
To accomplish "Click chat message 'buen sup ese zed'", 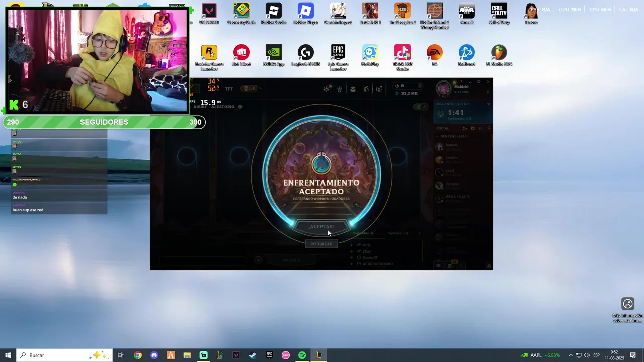I will click(x=28, y=210).
